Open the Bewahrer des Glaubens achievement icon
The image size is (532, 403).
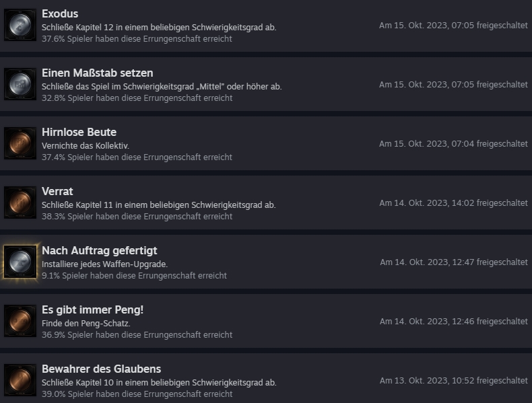coord(20,380)
